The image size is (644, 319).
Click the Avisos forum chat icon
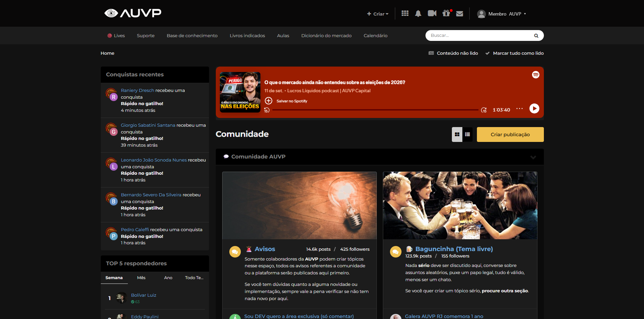(235, 252)
